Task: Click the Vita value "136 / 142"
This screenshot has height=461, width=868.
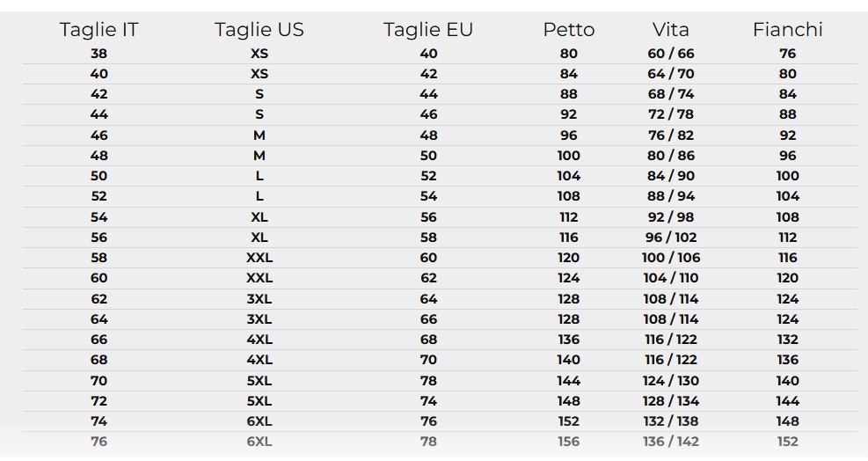Action: [671, 442]
